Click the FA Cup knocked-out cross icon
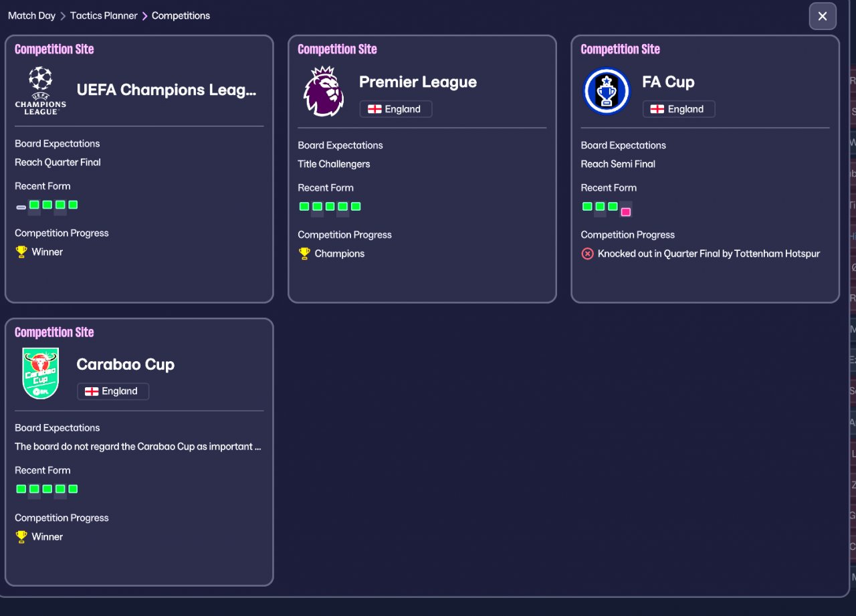 pyautogui.click(x=587, y=253)
